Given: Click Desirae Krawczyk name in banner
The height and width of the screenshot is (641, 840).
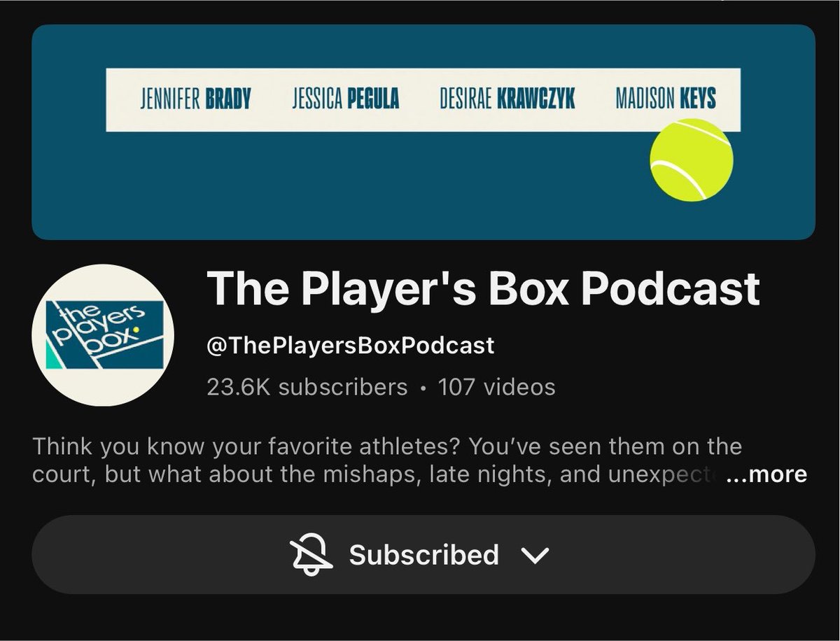Looking at the screenshot, I should [507, 99].
